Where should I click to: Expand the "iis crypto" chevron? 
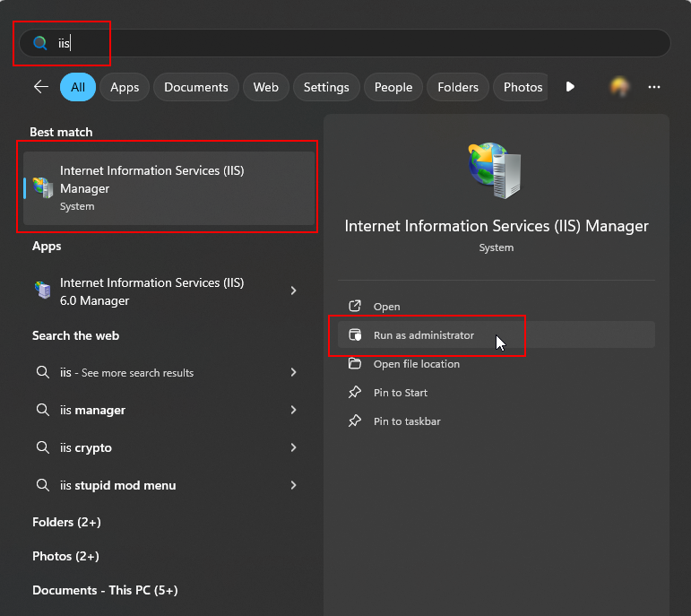click(x=293, y=447)
